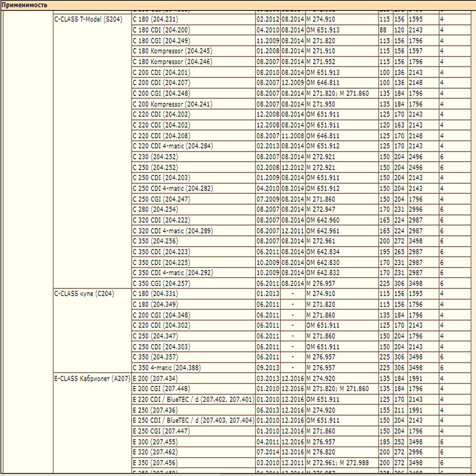Click the E 200 (207.434) model cell

155,378
